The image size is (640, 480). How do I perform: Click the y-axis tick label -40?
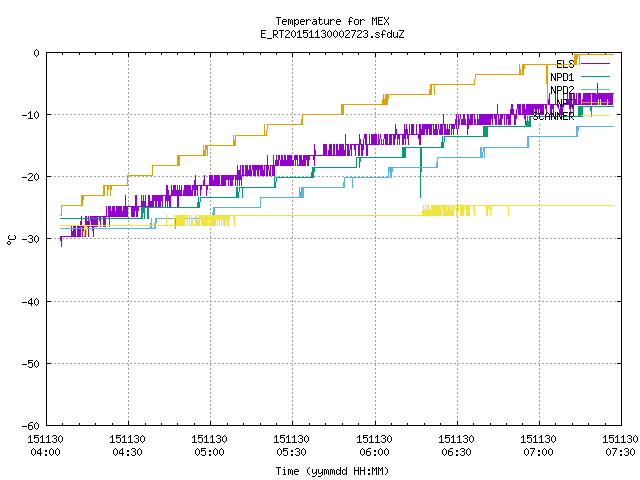pyautogui.click(x=31, y=302)
